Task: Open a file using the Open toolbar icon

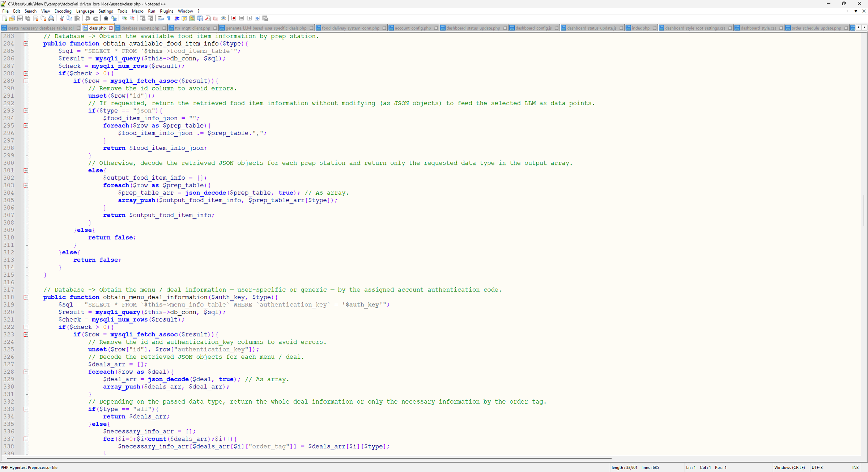Action: 12,18
